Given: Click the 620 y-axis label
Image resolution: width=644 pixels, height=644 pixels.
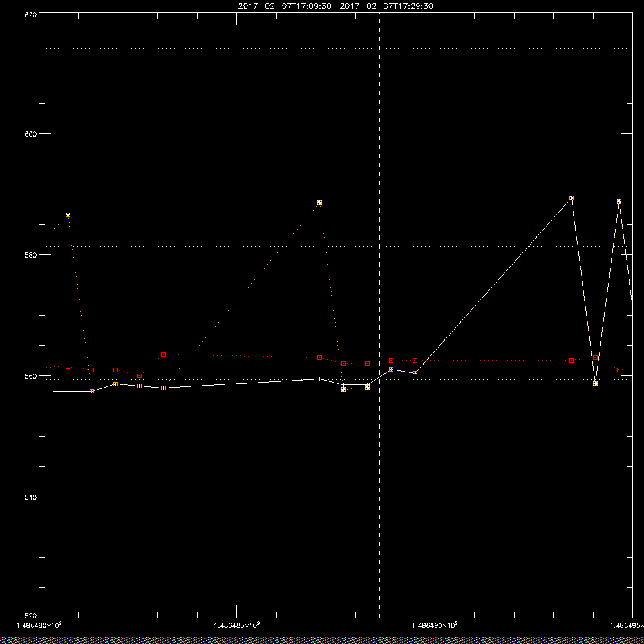Looking at the screenshot, I should 31,15.
